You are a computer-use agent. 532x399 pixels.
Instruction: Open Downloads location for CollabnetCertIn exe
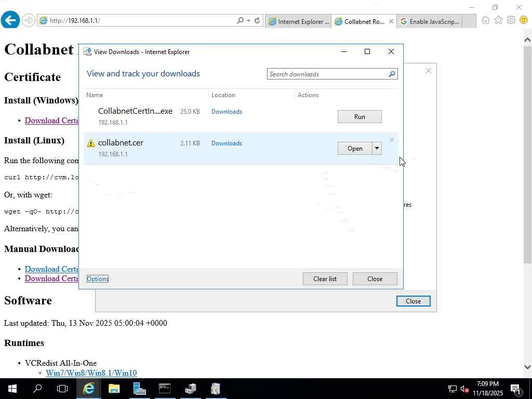(227, 112)
